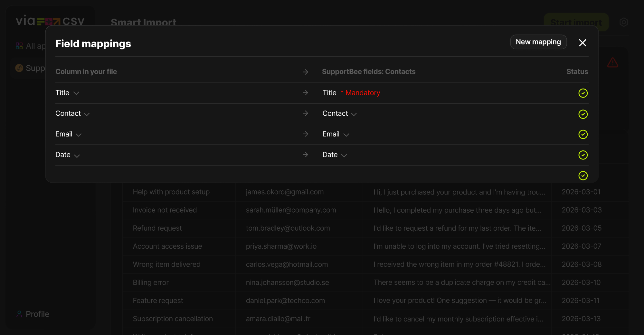Click the arrow icon in Date row
Viewport: 644px width, 335px height.
(306, 155)
